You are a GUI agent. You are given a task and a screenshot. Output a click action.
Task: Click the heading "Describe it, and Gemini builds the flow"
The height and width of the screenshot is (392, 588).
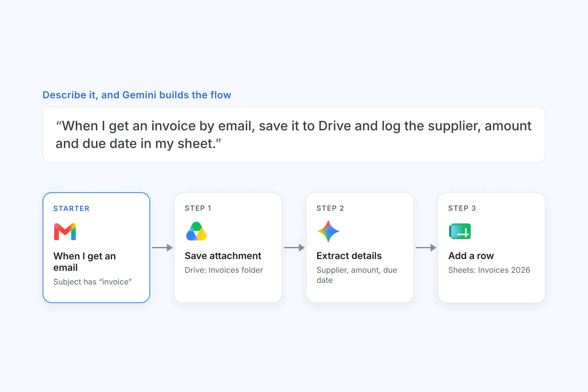coord(137,95)
